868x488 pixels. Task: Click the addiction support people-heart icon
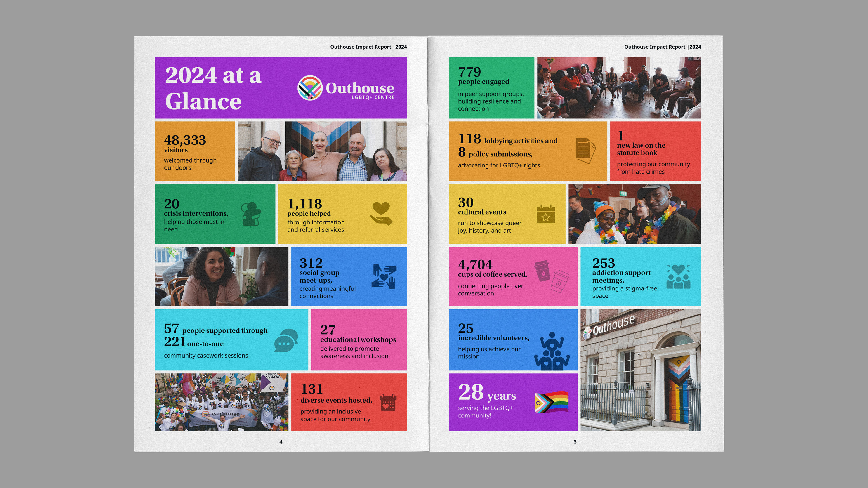point(678,276)
